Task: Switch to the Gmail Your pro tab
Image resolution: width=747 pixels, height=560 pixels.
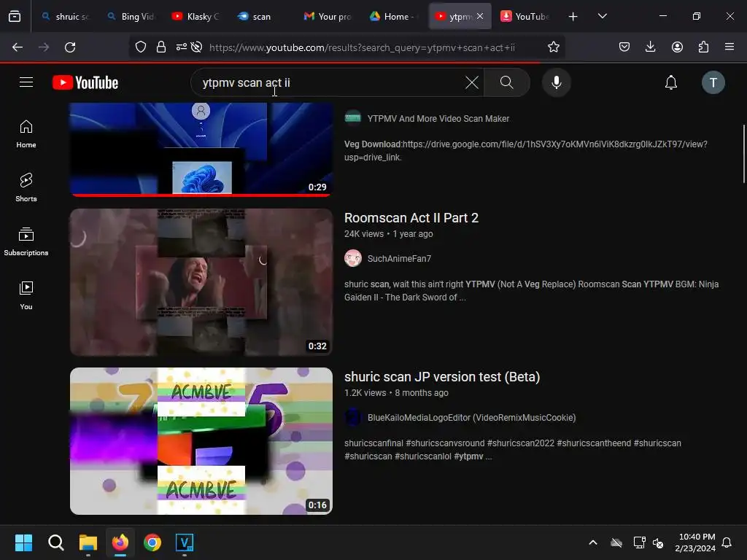Action: tap(328, 17)
